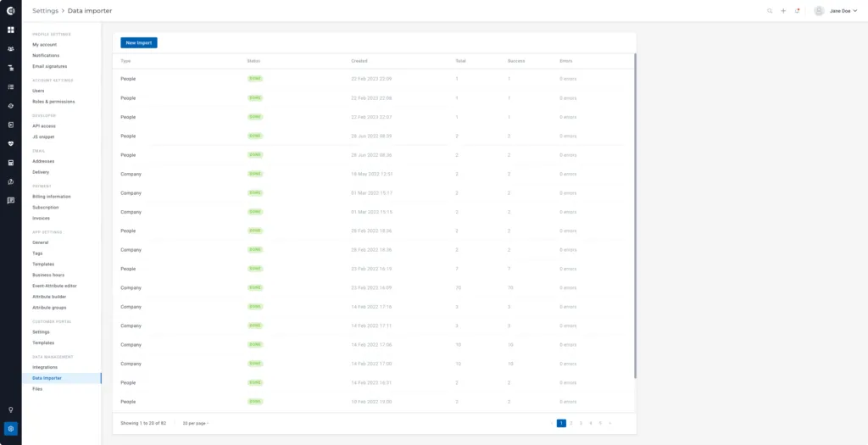Click the plus add icon in header

(x=783, y=10)
